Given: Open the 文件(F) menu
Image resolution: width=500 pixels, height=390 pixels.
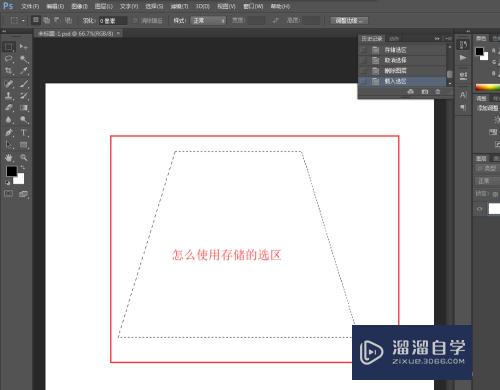Looking at the screenshot, I should (30, 6).
